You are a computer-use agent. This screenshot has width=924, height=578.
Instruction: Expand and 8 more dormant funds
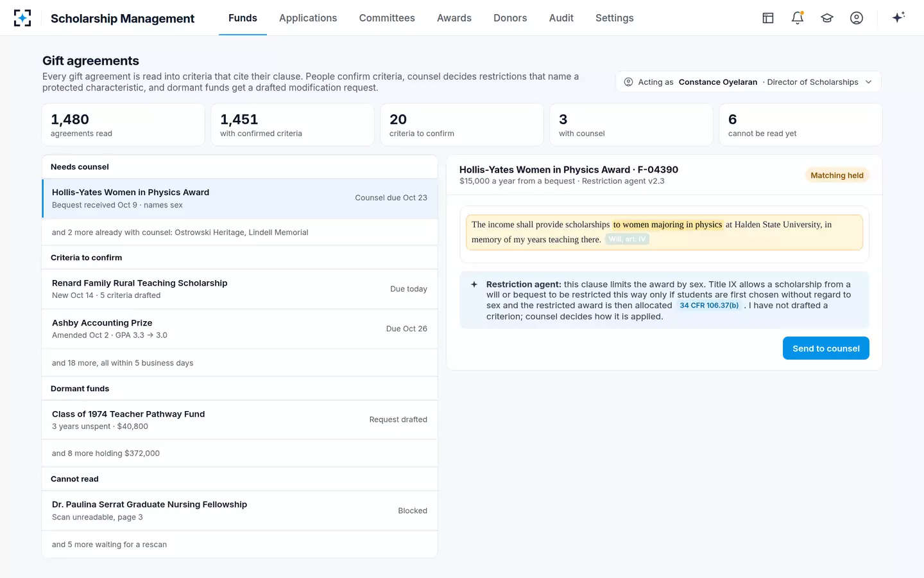point(240,453)
